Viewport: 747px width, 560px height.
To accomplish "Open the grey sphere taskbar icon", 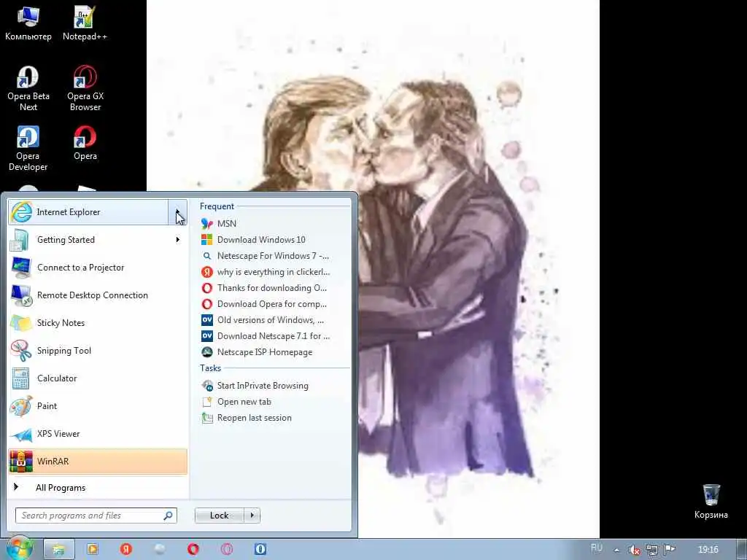I will (x=160, y=550).
